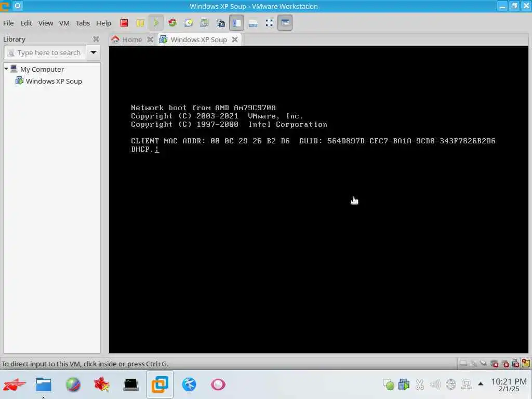Close the Home tab

point(150,39)
